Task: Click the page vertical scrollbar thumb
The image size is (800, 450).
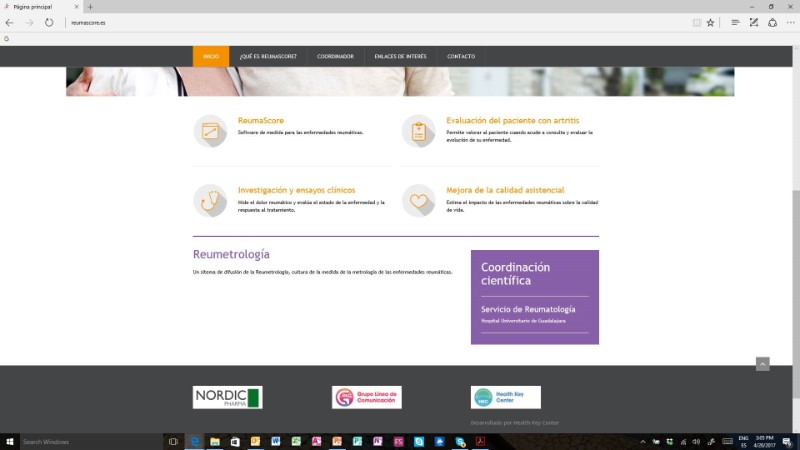Action: pyautogui.click(x=796, y=293)
